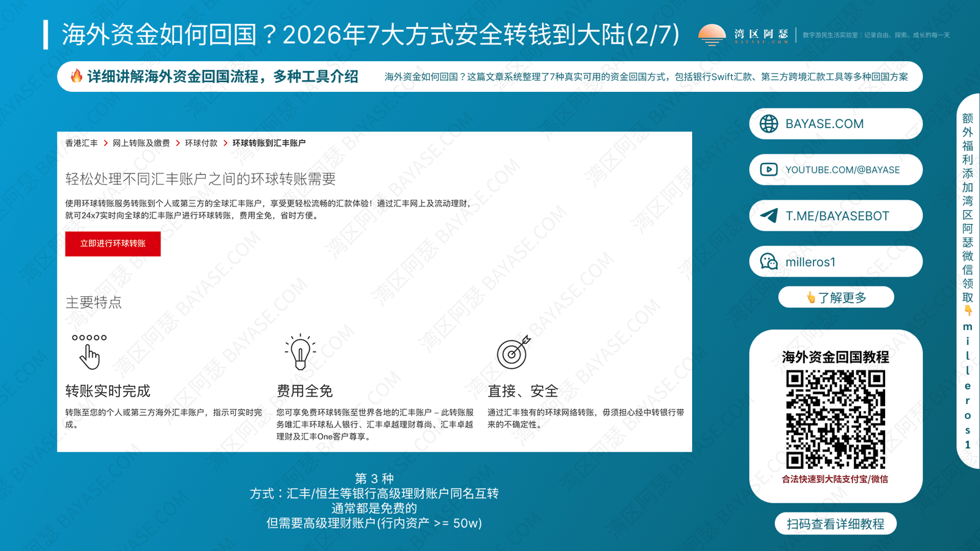Click the caption line 第 3 种
Viewport: 980px width, 551px height.
coord(374,479)
